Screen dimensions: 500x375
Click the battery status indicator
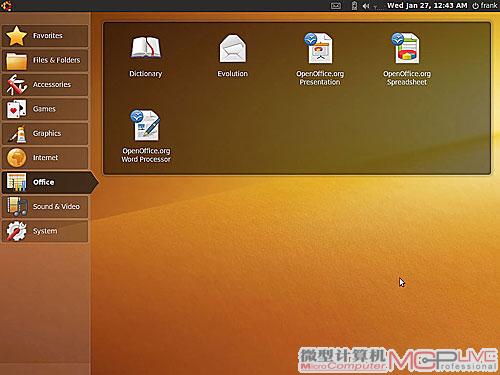click(x=354, y=6)
